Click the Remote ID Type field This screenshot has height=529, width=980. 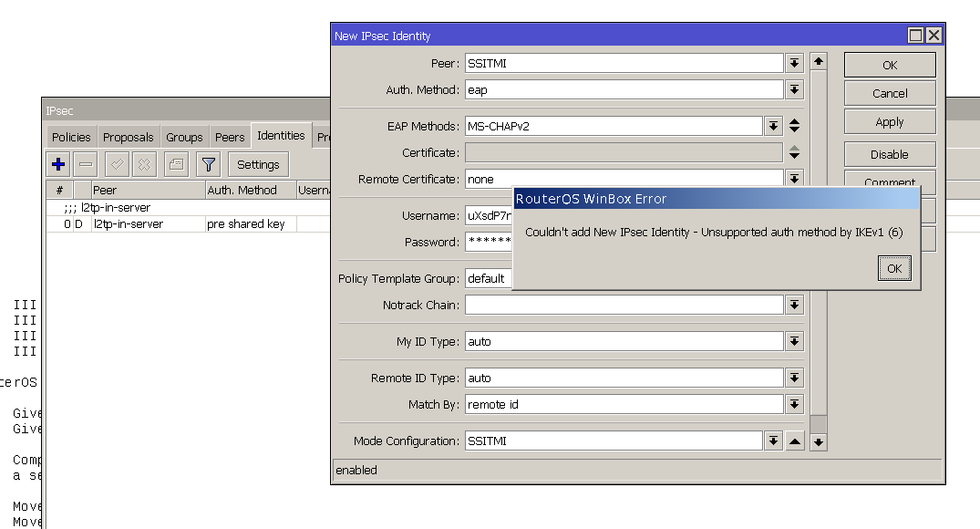pyautogui.click(x=624, y=377)
